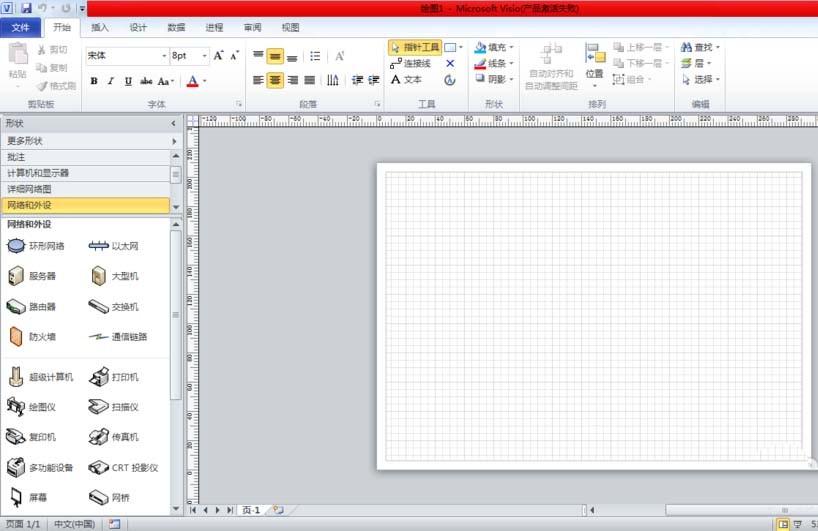Open font color dropdown arrow next to red A
Viewport: 818px width, 531px height.
pyautogui.click(x=205, y=81)
